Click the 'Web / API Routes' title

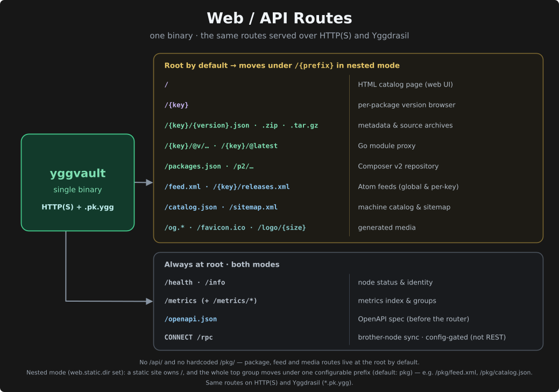click(x=279, y=18)
